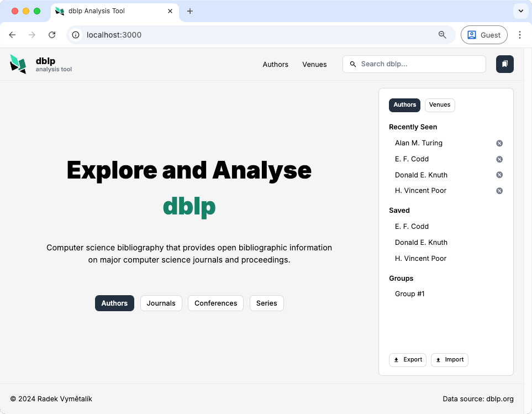Viewport: 532px width, 414px height.
Task: Select the Authors tab in side panel
Action: 404,105
